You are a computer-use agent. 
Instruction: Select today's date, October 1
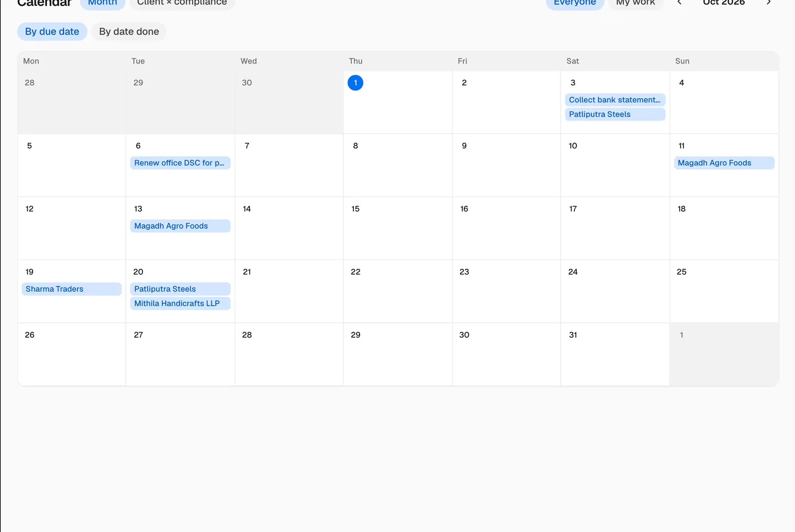pos(356,83)
